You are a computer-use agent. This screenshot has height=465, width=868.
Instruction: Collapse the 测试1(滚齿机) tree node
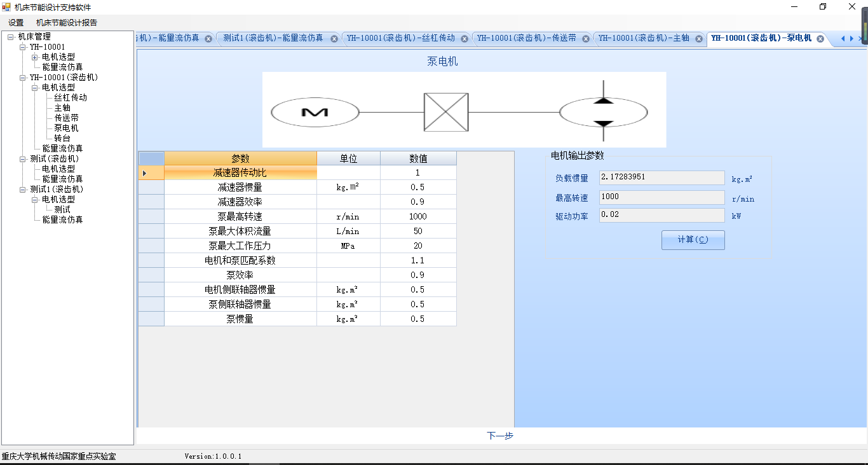click(23, 190)
